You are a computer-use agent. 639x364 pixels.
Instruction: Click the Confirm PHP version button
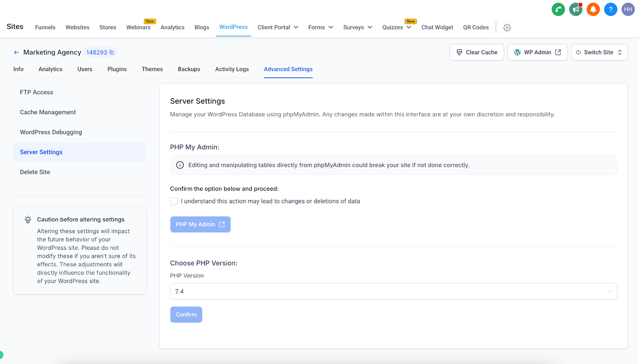pyautogui.click(x=186, y=315)
